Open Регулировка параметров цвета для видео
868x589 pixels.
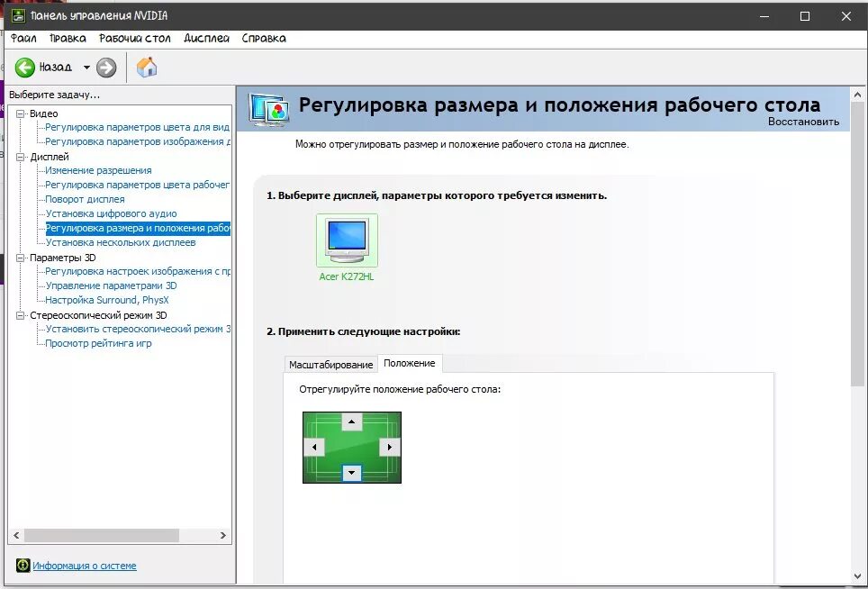[x=137, y=127]
